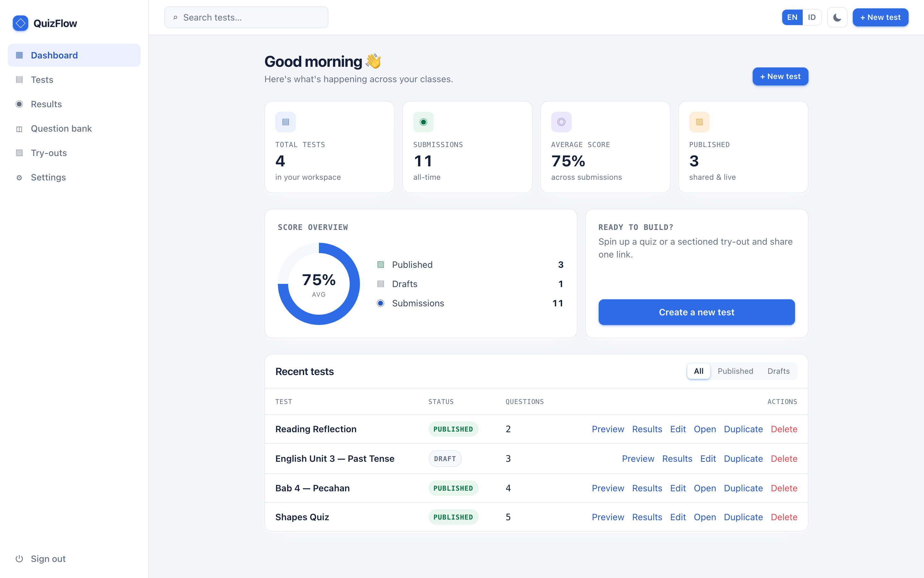Viewport: 924px width, 578px height.
Task: Open the Dashboard menu item
Action: tap(74, 56)
